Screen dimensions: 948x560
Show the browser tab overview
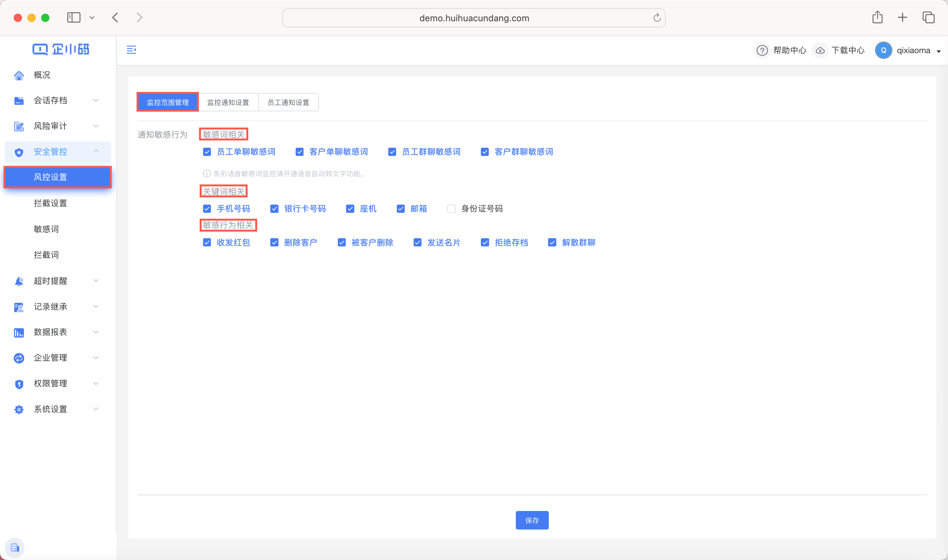click(928, 17)
